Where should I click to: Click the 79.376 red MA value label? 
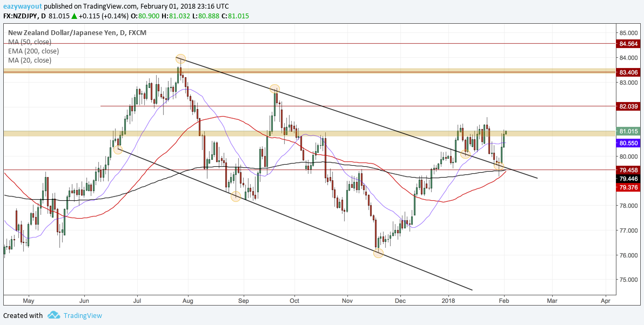(x=628, y=187)
